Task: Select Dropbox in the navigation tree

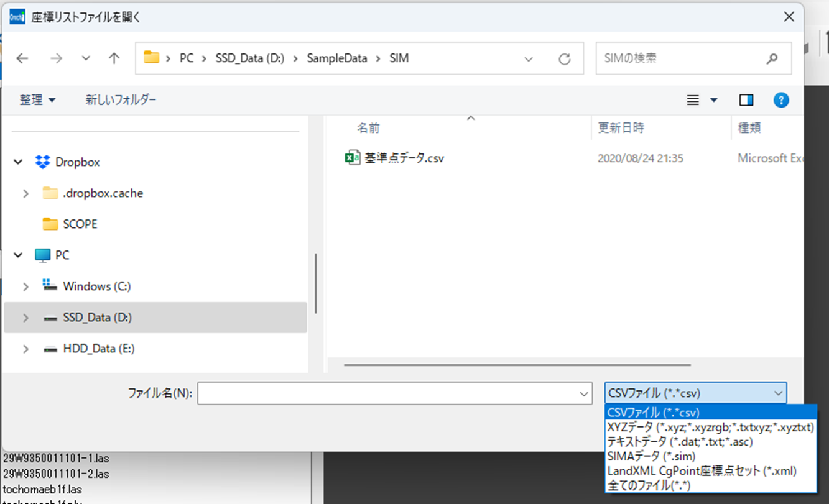Action: [x=78, y=162]
